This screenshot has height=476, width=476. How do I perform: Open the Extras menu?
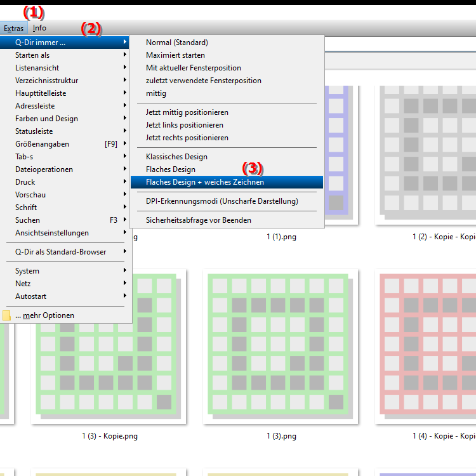point(14,28)
